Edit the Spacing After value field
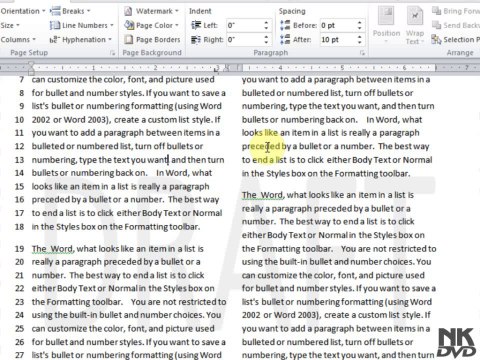This screenshot has height=360, width=480. click(338, 40)
